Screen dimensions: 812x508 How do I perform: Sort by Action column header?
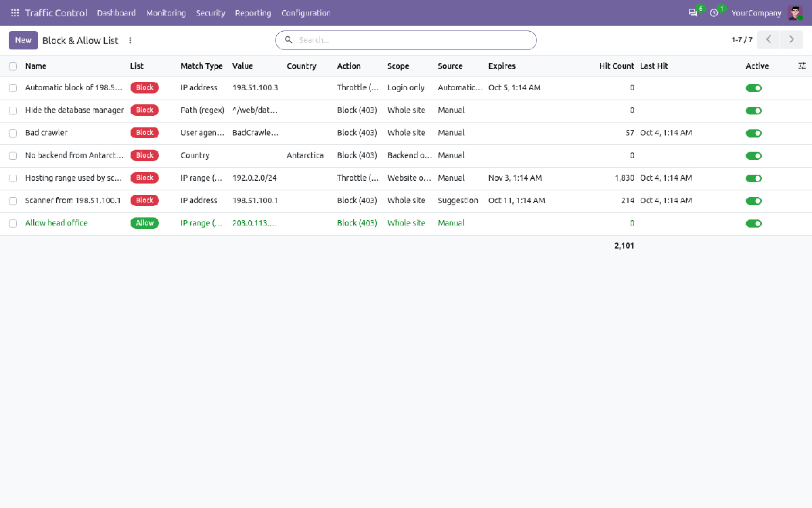coord(349,66)
